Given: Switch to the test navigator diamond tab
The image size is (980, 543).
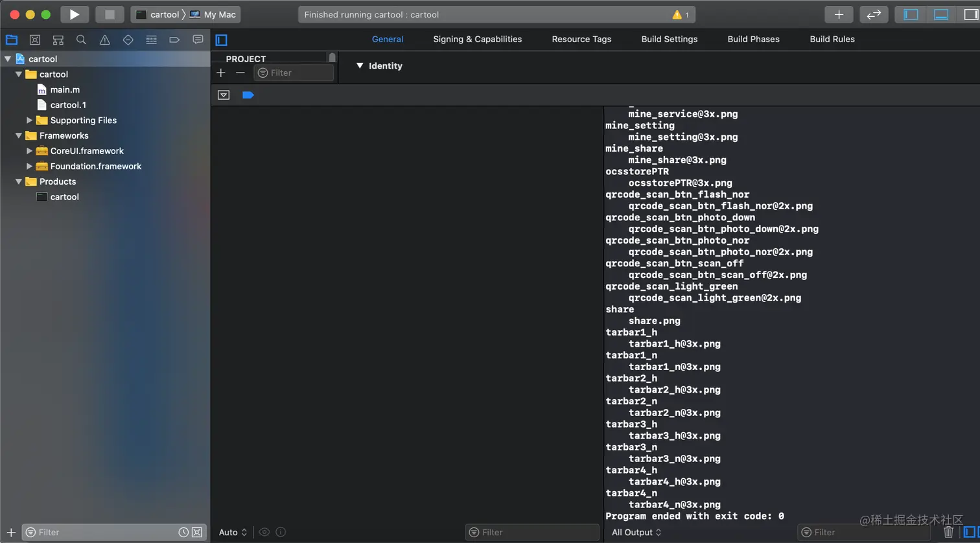Looking at the screenshot, I should pyautogui.click(x=128, y=40).
